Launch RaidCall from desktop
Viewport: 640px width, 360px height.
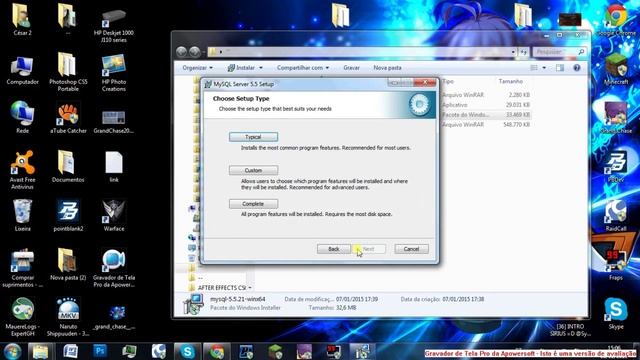tap(616, 215)
